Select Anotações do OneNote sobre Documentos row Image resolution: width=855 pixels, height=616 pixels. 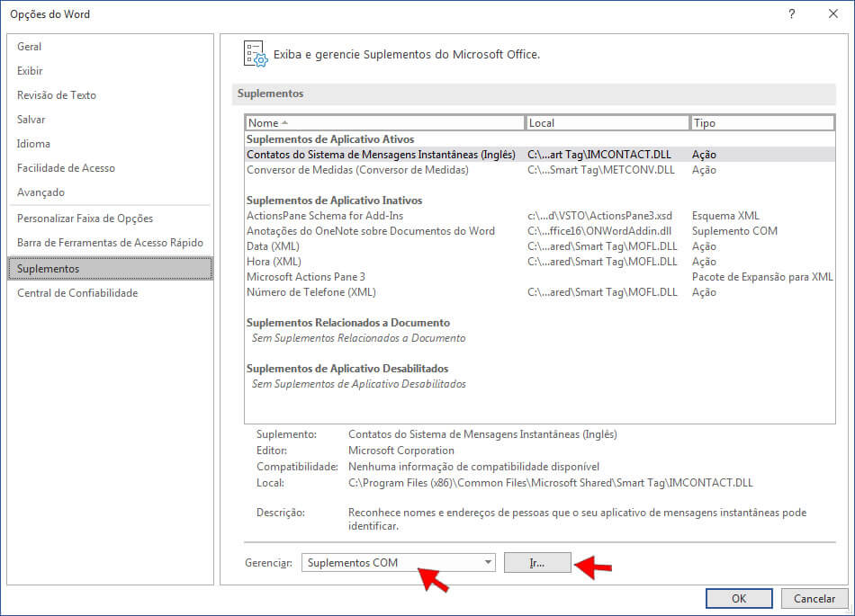[x=540, y=231]
